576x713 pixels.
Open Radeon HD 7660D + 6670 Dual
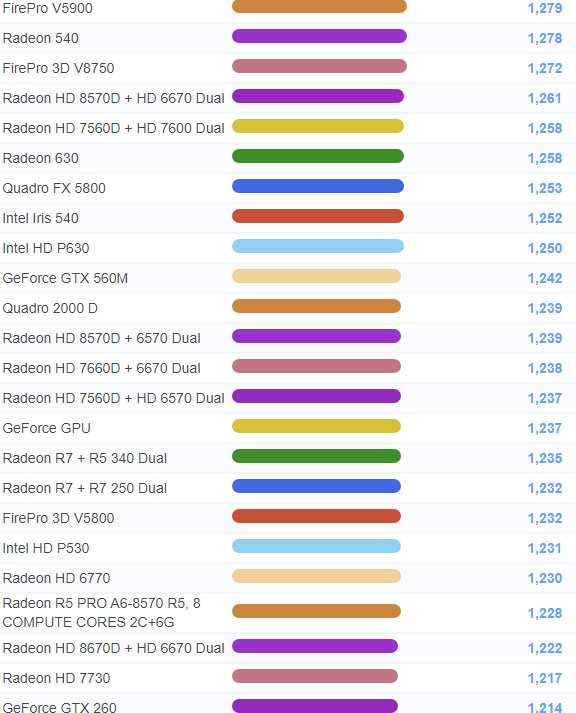pos(101,368)
